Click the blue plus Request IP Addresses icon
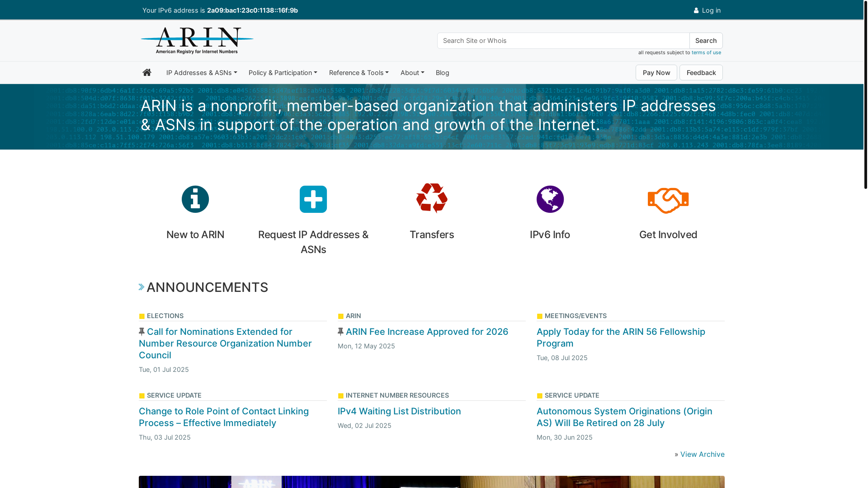This screenshot has width=868, height=488. tap(313, 199)
